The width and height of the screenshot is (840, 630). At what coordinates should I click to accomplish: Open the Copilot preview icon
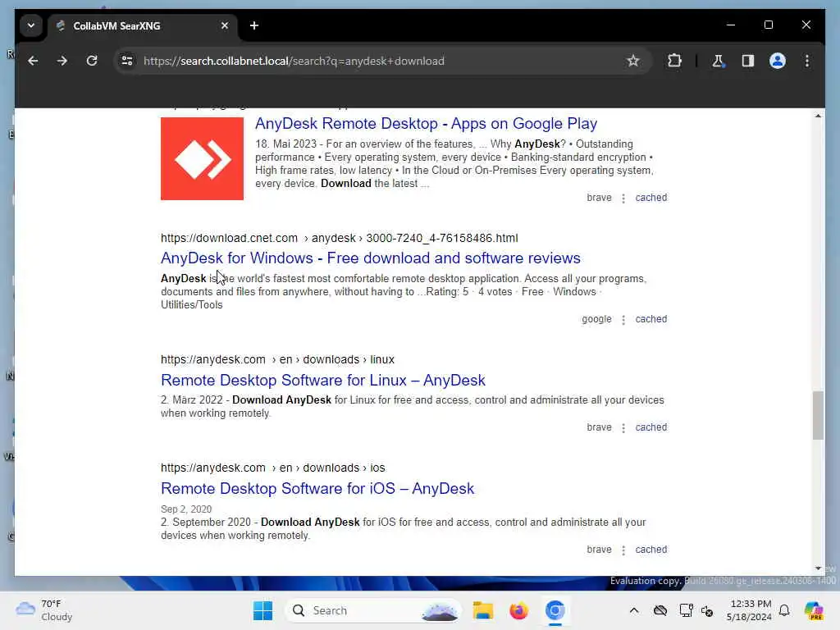813,610
